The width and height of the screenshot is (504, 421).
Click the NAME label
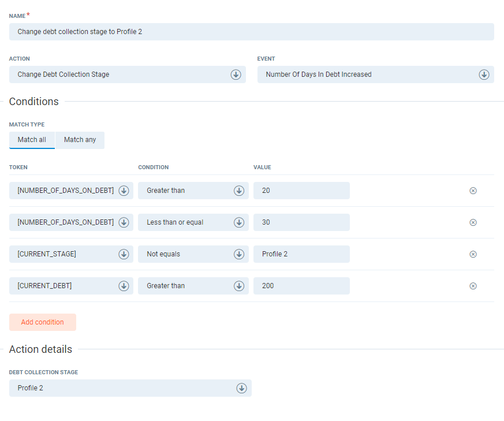(17, 16)
